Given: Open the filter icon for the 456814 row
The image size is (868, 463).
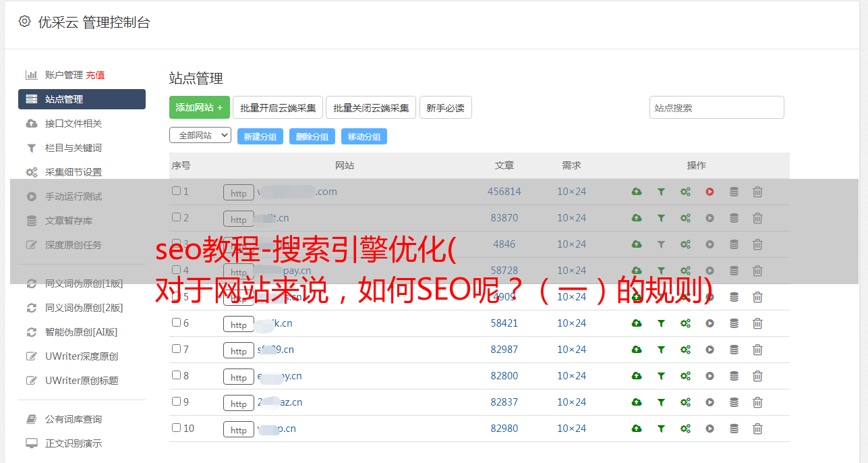Looking at the screenshot, I should click(x=661, y=192).
